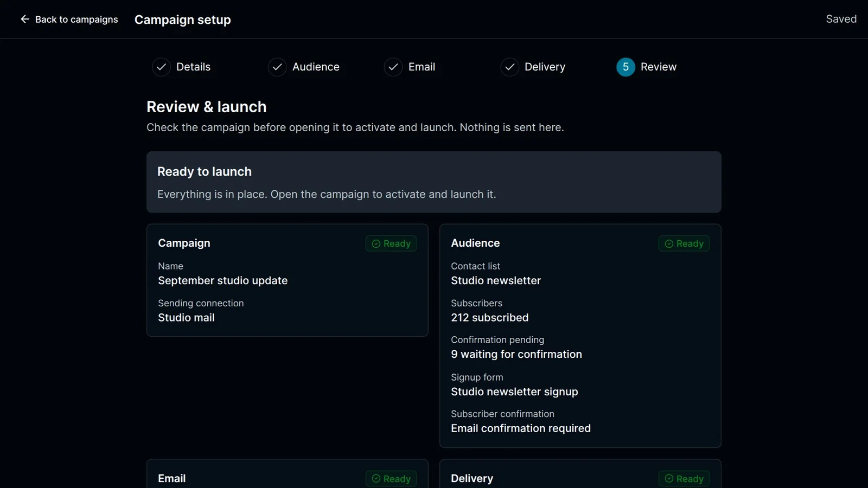Click the Ready badge on Campaign card
868x488 pixels.
pyautogui.click(x=391, y=243)
